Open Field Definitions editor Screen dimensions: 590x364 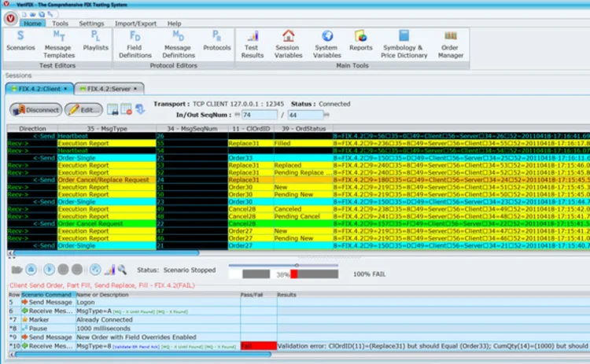coord(135,44)
